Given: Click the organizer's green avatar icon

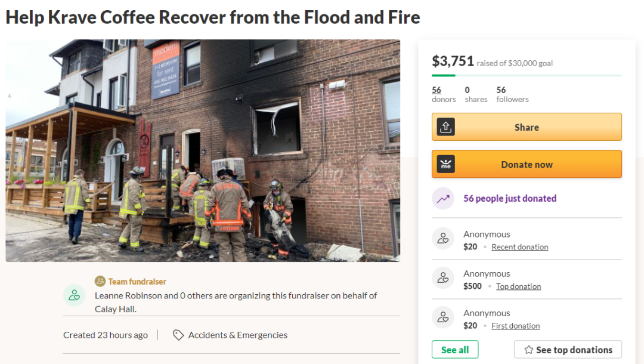Looking at the screenshot, I should tap(75, 295).
